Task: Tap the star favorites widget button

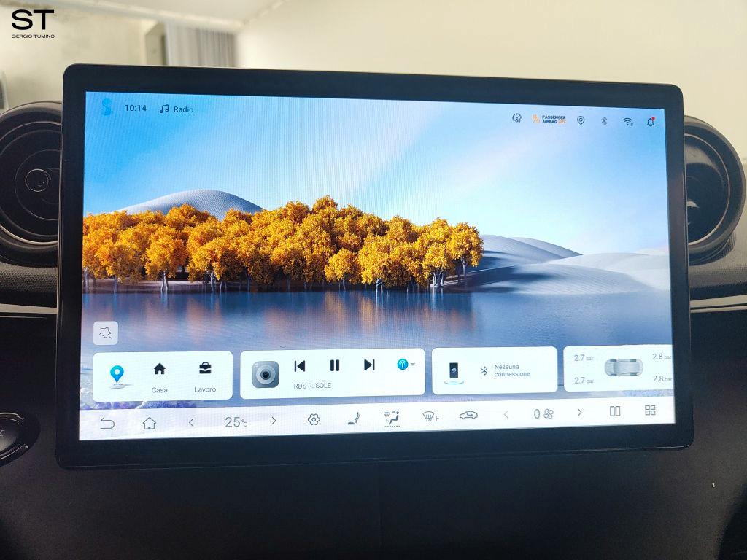Action: [105, 332]
